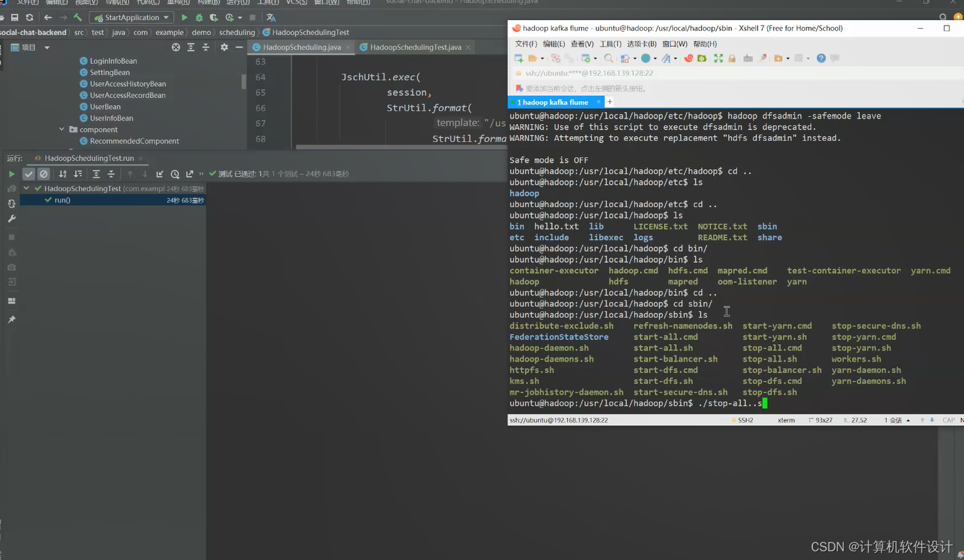
Task: Click Collapse All in test runner toolbar
Action: click(111, 174)
